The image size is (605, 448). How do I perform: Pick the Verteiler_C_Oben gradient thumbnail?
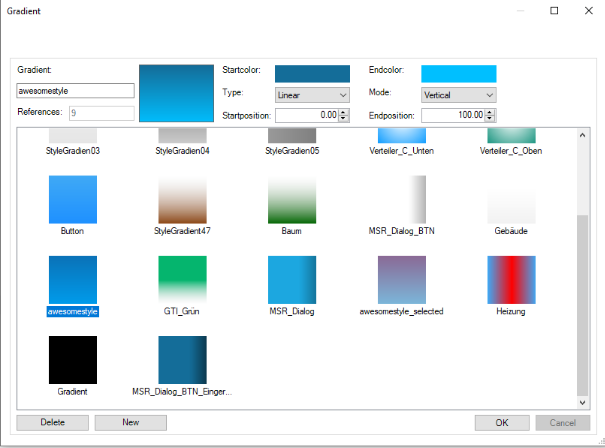point(511,136)
